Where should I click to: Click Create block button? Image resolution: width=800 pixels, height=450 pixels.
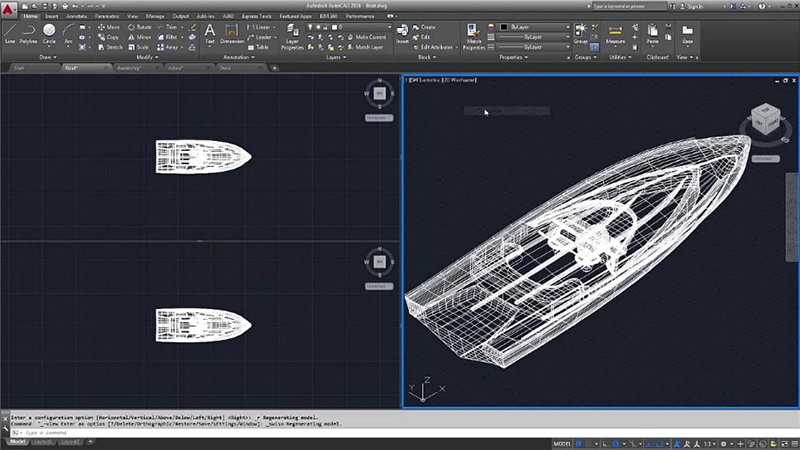tap(424, 27)
